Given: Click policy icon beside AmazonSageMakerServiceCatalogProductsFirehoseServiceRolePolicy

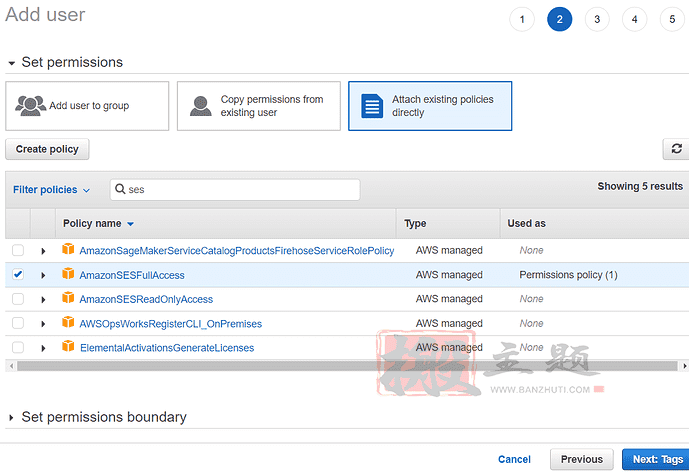Looking at the screenshot, I should coord(68,249).
